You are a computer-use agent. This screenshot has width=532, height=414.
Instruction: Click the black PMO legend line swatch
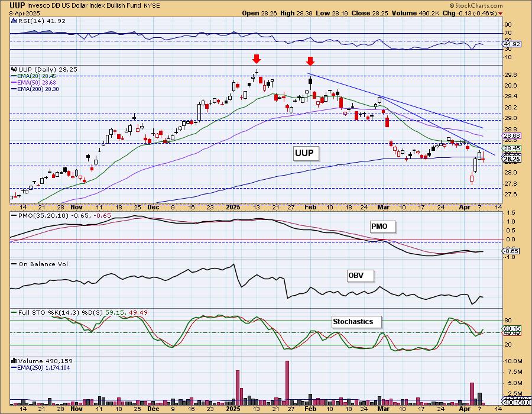coord(14,215)
